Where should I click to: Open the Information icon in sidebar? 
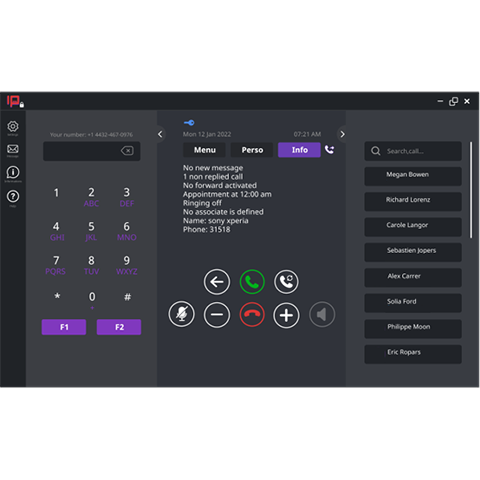13,172
